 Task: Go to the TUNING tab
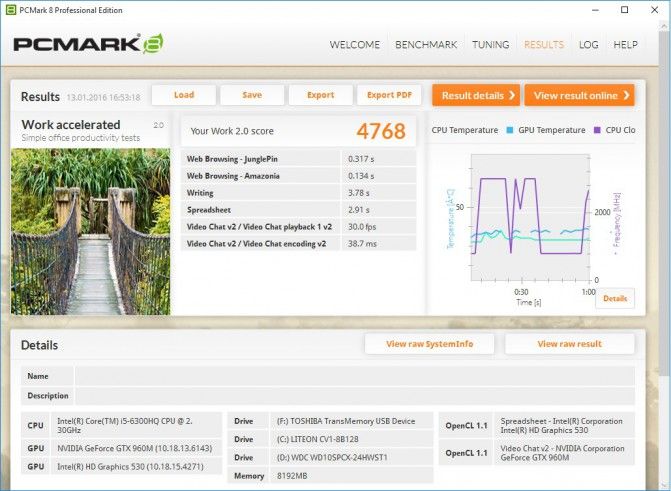click(x=490, y=45)
